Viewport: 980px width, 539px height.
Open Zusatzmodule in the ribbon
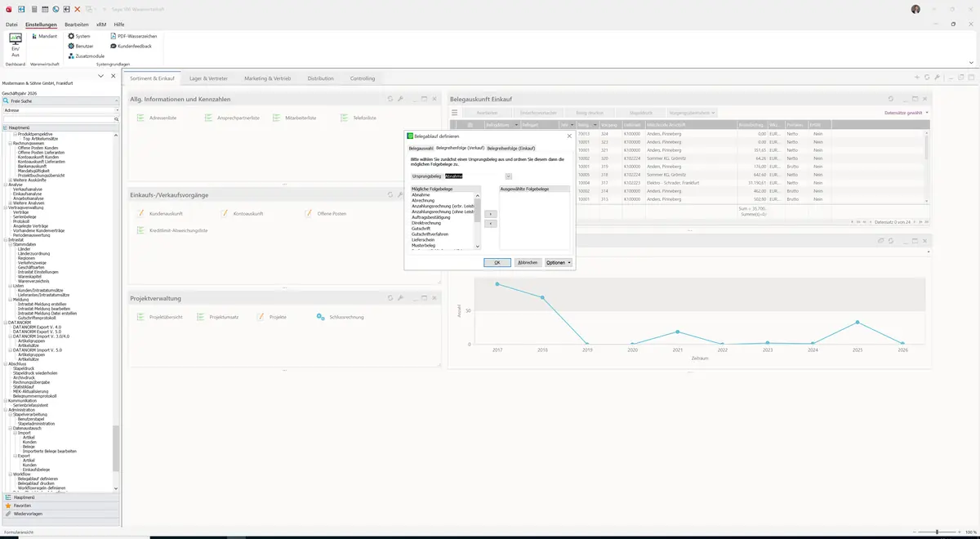pyautogui.click(x=86, y=56)
